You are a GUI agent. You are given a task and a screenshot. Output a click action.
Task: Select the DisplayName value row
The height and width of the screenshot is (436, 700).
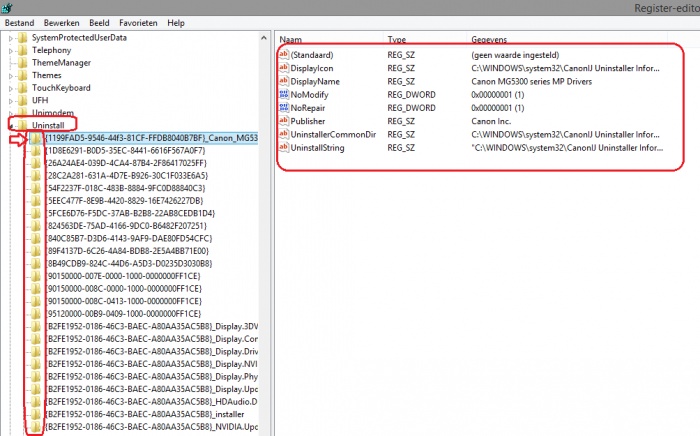(x=318, y=81)
